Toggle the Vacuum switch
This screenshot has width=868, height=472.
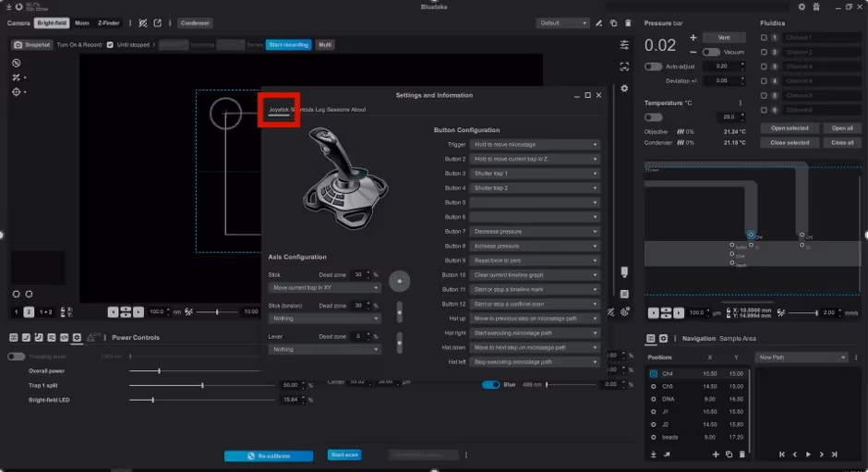click(710, 53)
